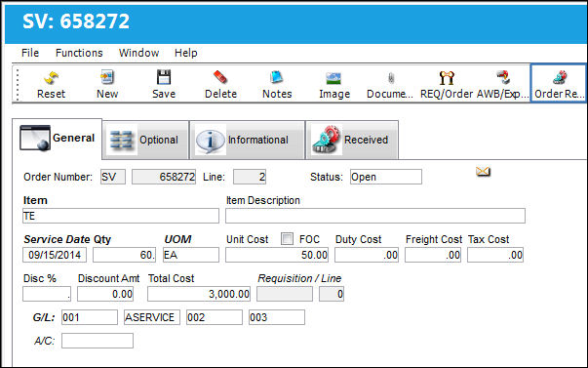Click the G/L: label
Image resolution: width=588 pixels, height=368 pixels.
44,317
